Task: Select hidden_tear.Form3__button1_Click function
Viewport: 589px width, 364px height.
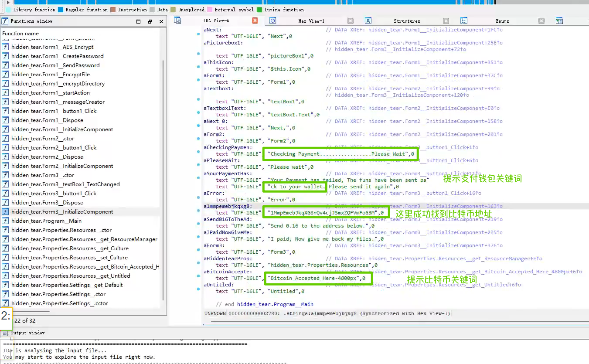Action: click(54, 193)
